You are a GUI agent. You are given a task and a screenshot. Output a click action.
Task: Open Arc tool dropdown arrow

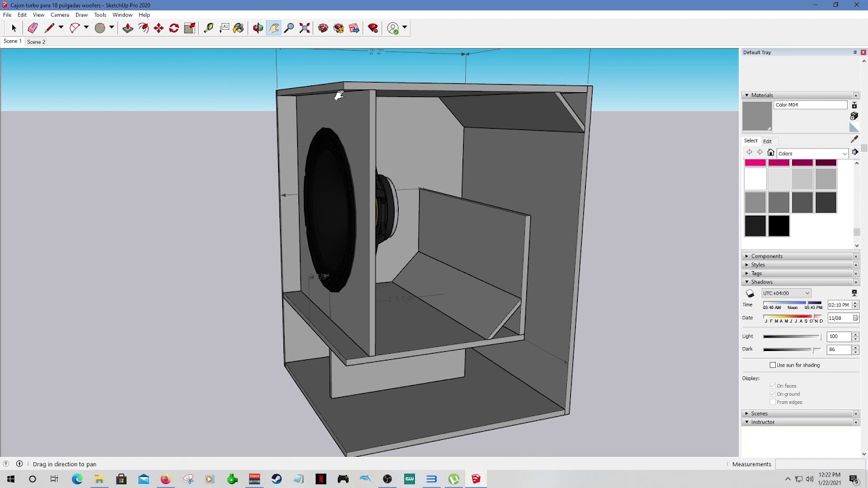86,28
